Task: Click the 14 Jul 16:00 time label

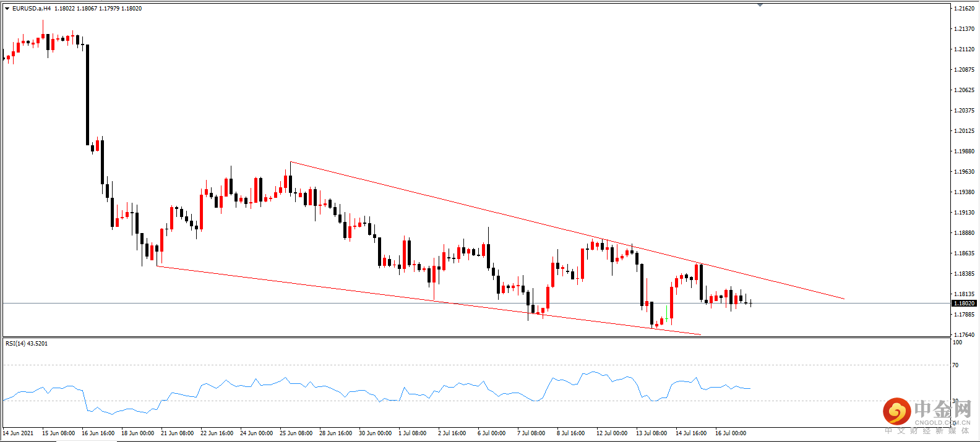Action: 691,433
